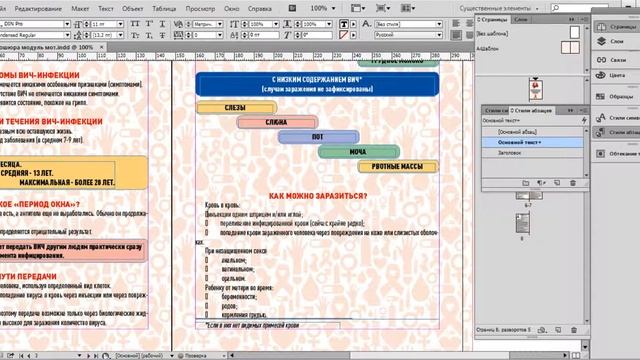Click the align left paragraph icon
This screenshot has height=360, width=640.
[456, 24]
